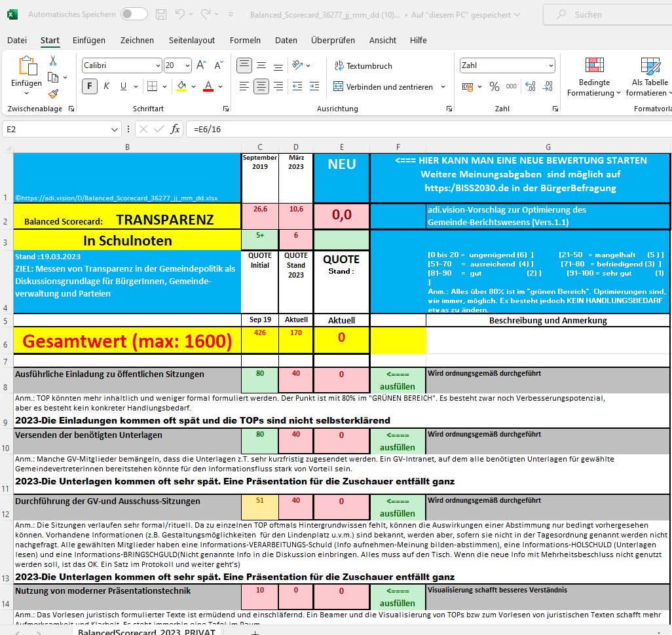Click the Insert Function fx icon
The image size is (672, 635).
pos(175,129)
